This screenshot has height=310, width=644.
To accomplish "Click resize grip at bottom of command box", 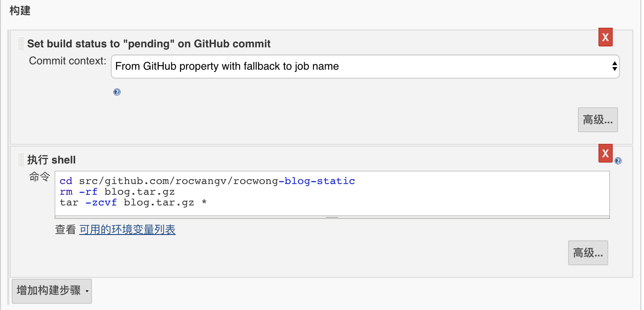I will (332, 217).
